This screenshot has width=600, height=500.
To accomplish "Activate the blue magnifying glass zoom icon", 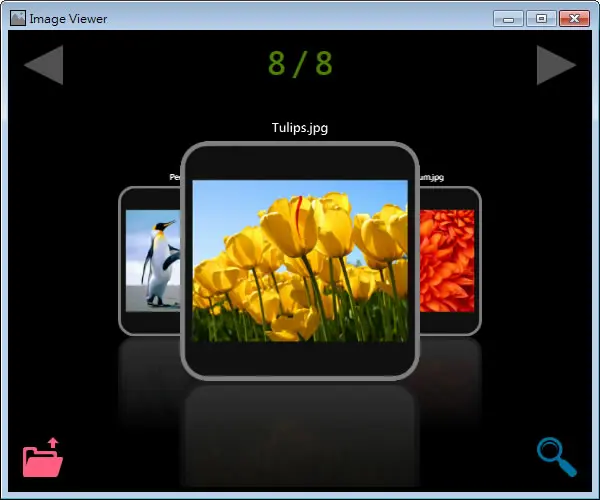I will [x=557, y=457].
